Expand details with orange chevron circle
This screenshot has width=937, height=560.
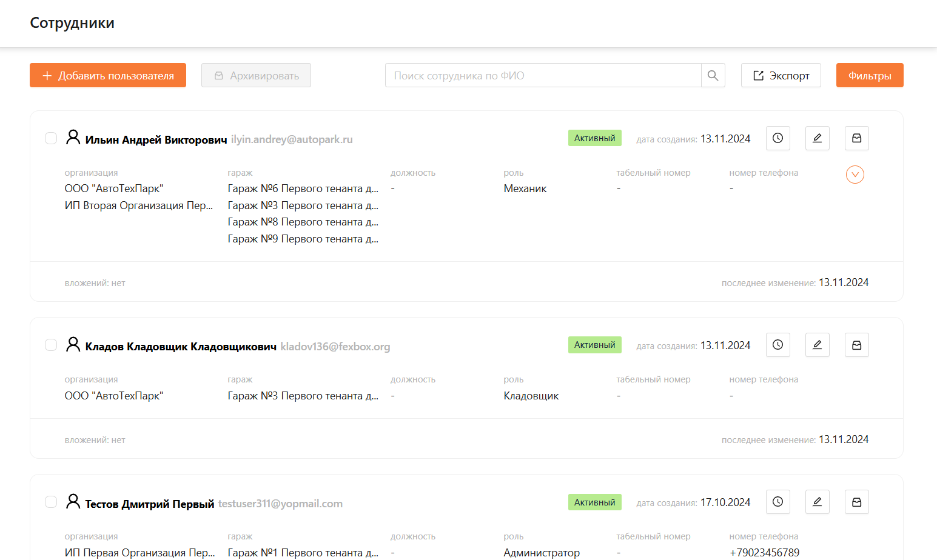tap(855, 175)
